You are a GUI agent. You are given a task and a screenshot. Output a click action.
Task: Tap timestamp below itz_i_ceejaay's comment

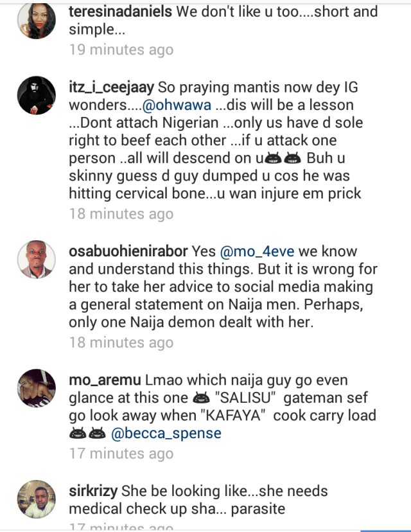coord(121,213)
